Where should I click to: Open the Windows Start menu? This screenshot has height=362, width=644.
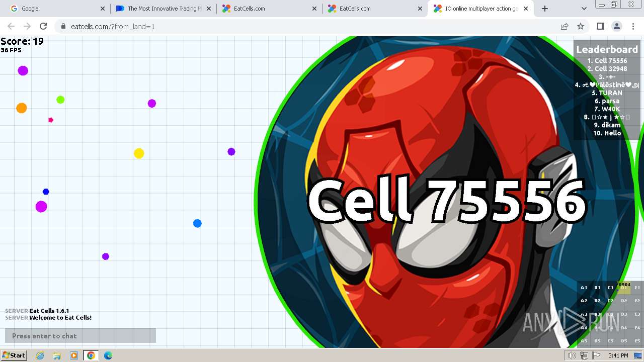(14, 355)
